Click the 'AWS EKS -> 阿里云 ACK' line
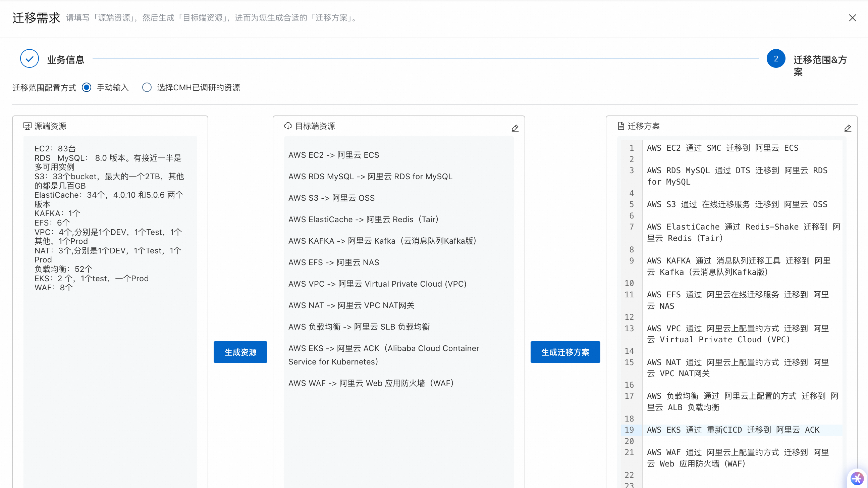 point(383,355)
